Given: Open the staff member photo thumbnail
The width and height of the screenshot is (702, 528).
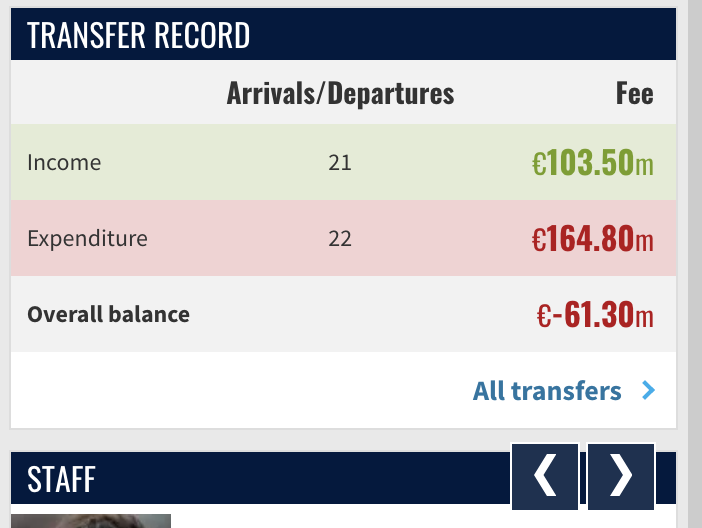Looking at the screenshot, I should [91, 521].
